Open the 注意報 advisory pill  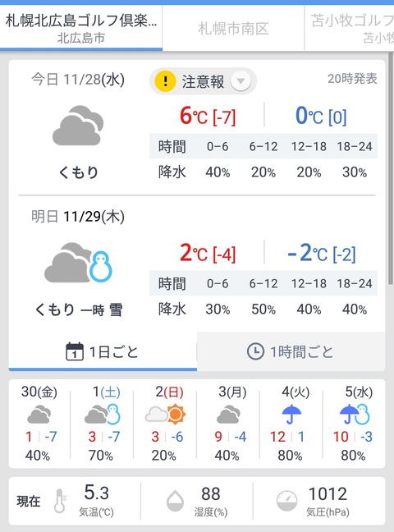(x=203, y=81)
